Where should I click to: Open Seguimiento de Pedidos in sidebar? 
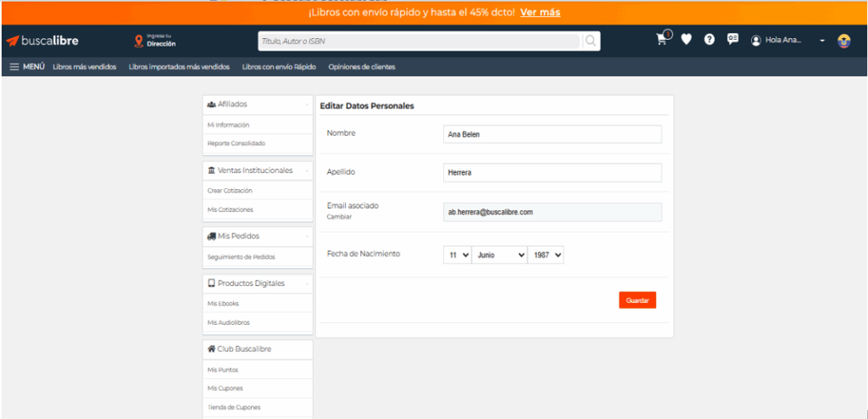241,257
